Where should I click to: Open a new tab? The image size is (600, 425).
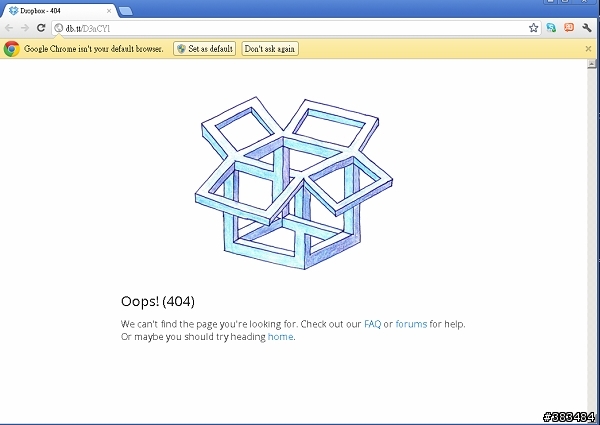coord(126,11)
